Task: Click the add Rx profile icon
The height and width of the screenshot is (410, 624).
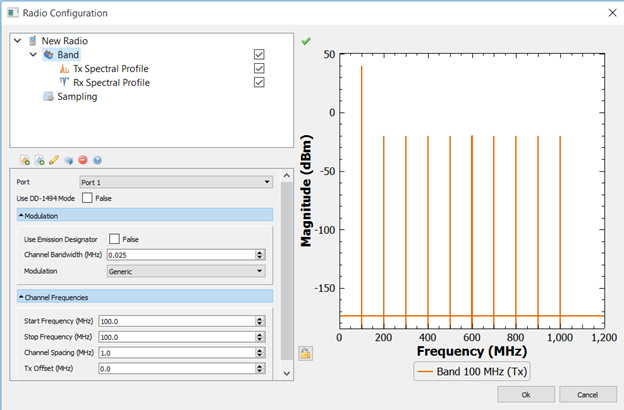Action: pyautogui.click(x=40, y=160)
